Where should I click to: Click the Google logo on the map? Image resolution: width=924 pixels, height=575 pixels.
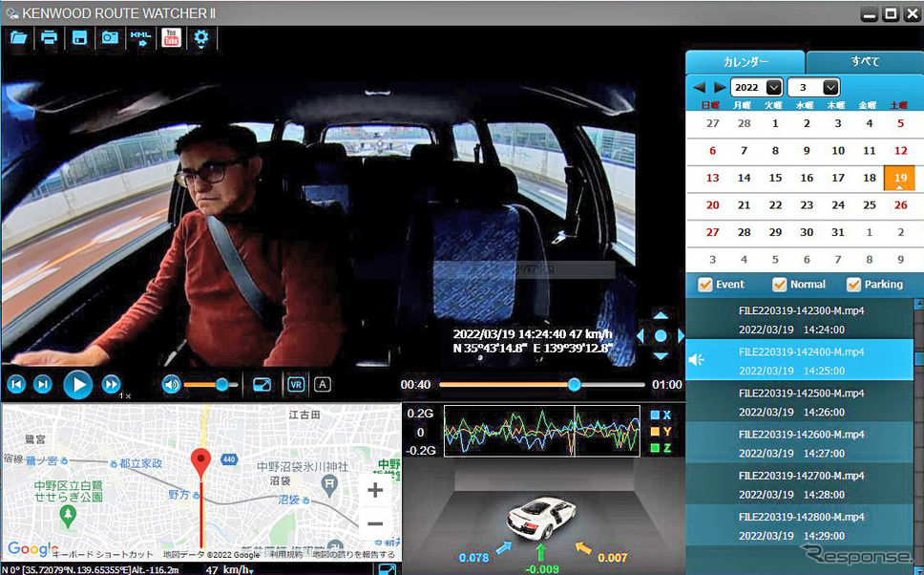(33, 549)
